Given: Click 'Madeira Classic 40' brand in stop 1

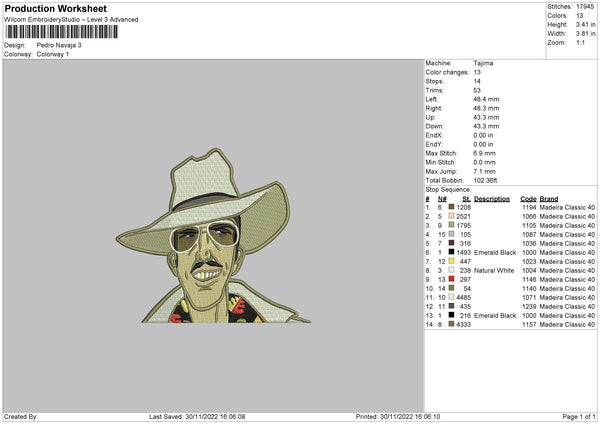Looking at the screenshot, I should coord(567,207).
